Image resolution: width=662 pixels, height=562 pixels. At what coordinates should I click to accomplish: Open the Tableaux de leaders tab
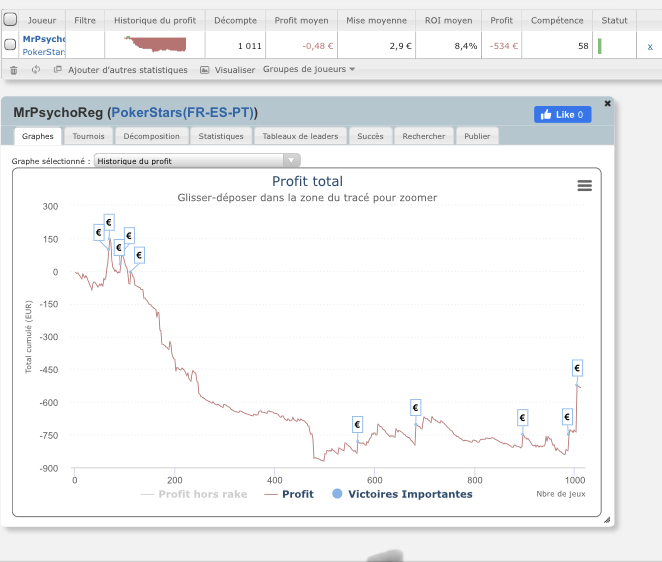click(x=300, y=136)
